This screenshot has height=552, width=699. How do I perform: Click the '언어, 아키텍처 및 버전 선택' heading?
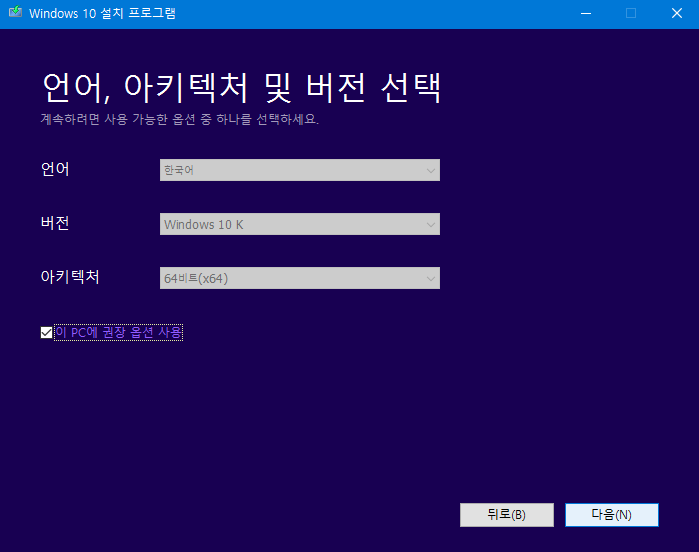242,87
